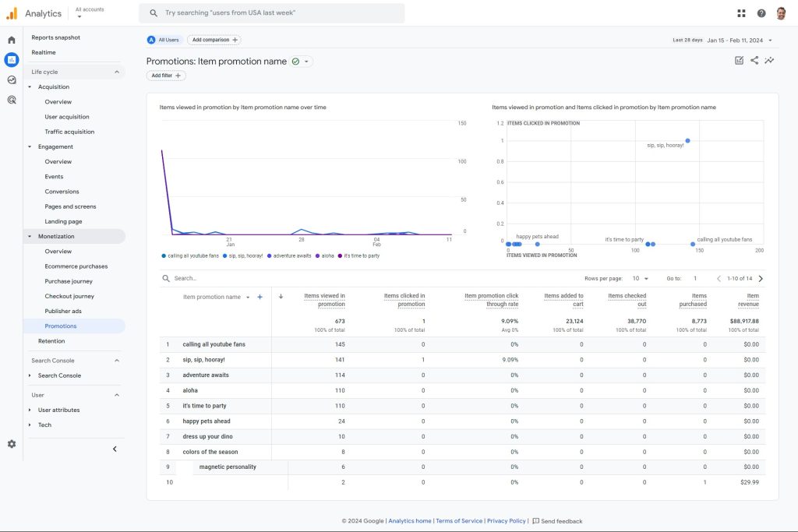This screenshot has width=798, height=532.
Task: Open the Google apps grid
Action: 741,13
